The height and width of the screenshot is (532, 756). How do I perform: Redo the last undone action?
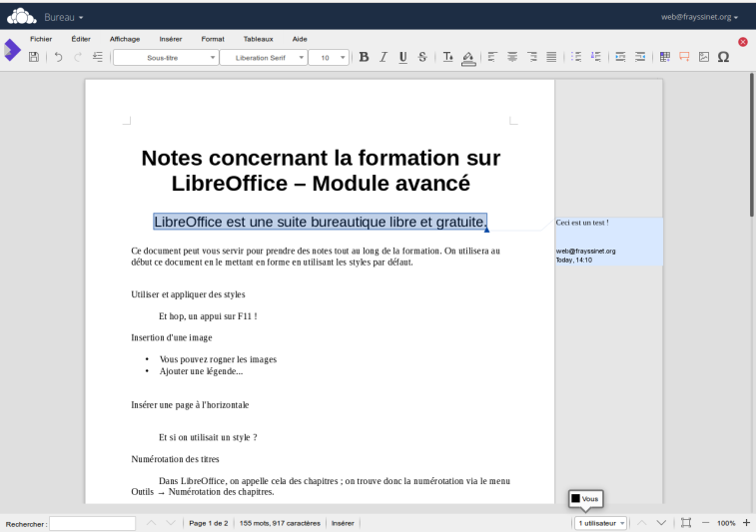tap(78, 57)
